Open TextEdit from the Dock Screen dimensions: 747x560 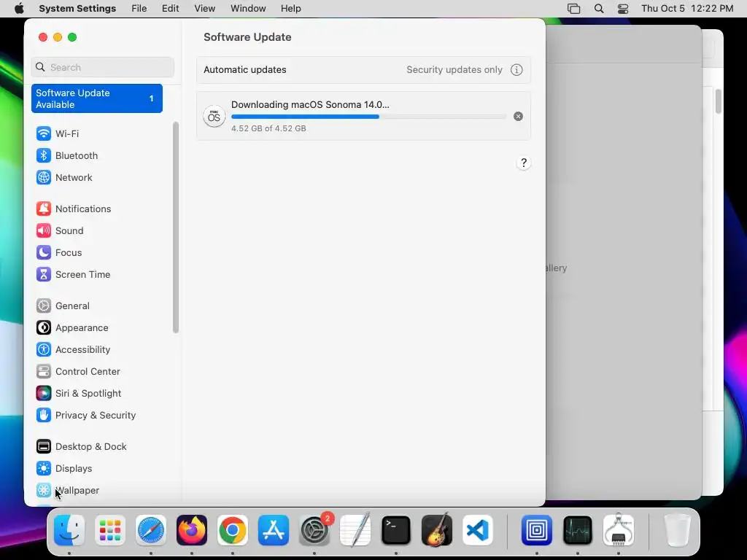coord(355,530)
